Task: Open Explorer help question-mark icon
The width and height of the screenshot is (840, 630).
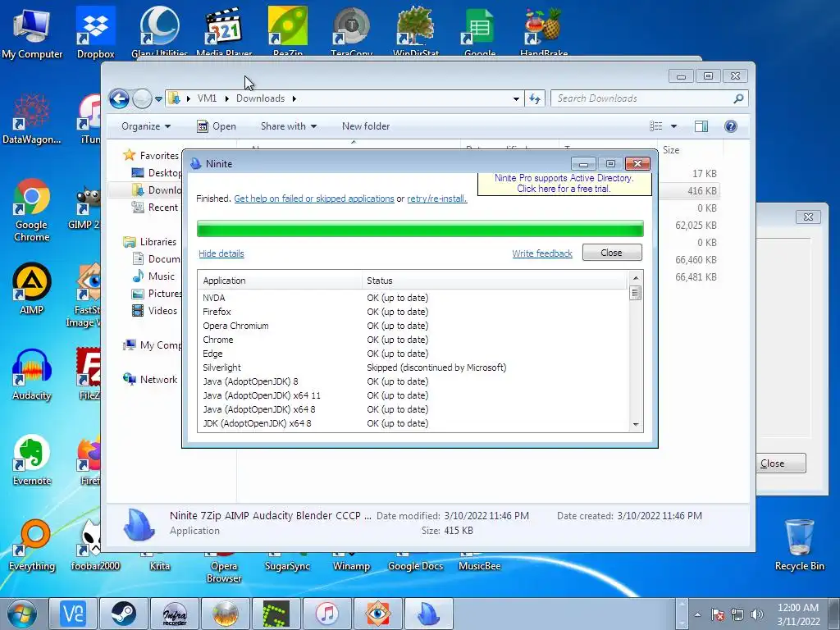Action: pyautogui.click(x=730, y=126)
